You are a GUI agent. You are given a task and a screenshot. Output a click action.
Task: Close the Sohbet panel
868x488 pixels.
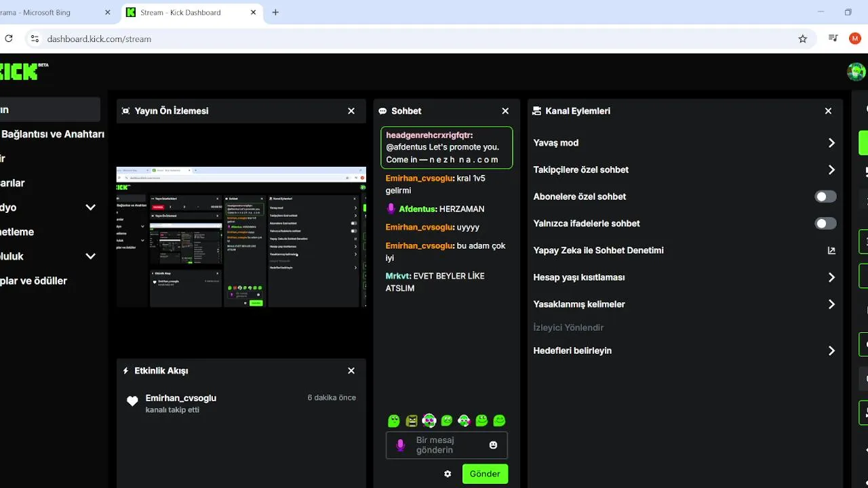(505, 111)
